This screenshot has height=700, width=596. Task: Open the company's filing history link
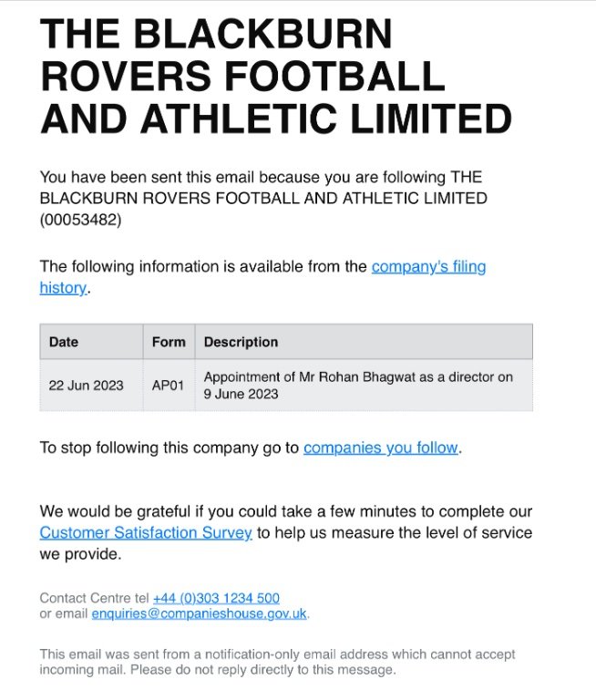tap(428, 267)
